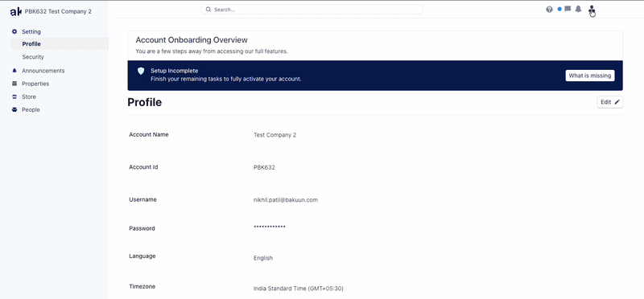Click the Properties building icon
Image resolution: width=644 pixels, height=299 pixels.
click(x=14, y=84)
